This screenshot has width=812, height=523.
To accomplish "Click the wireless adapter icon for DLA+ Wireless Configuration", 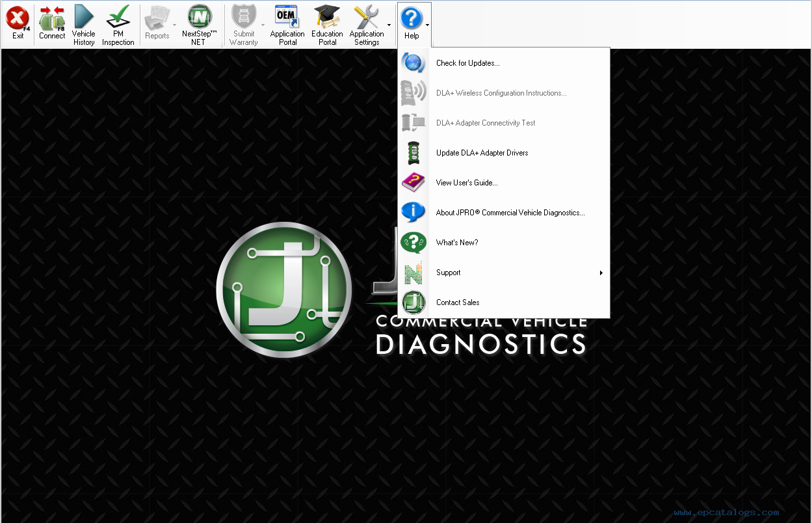I will tap(413, 93).
